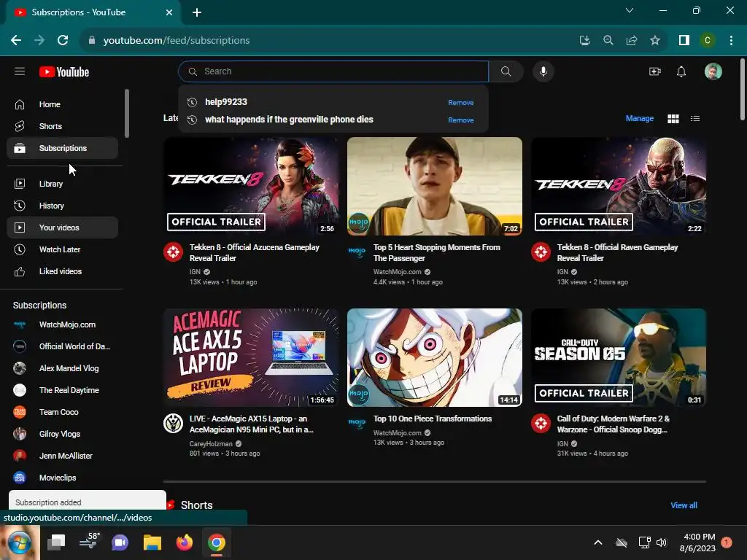The height and width of the screenshot is (560, 747).
Task: Open the Chrome share icon
Action: pos(632,41)
